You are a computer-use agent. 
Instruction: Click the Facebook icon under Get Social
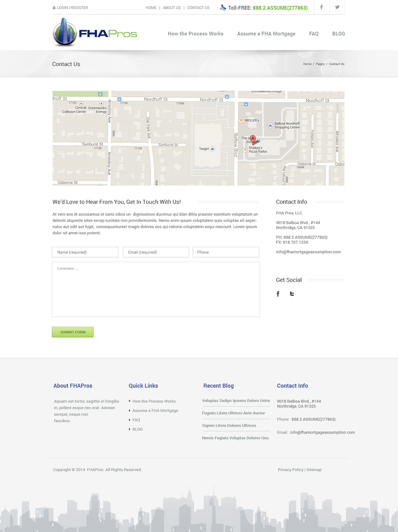(x=278, y=294)
